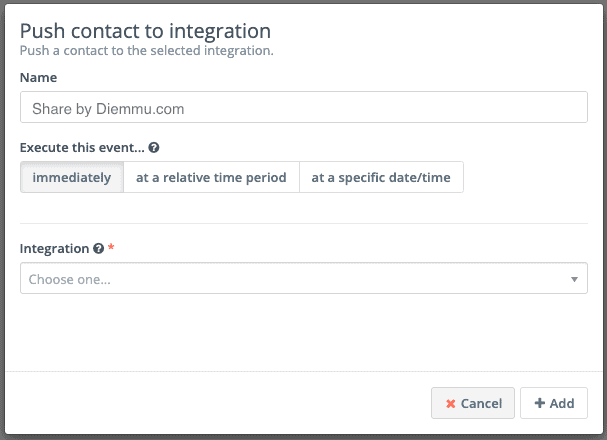Screen dimensions: 607x440
Task: Select the immediately execution option
Action: [72, 178]
